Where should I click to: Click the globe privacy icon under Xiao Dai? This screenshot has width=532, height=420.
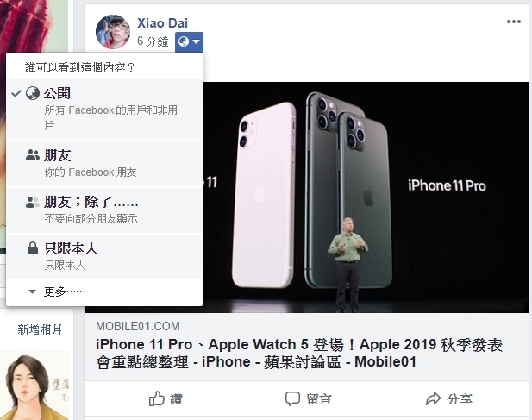tap(184, 41)
